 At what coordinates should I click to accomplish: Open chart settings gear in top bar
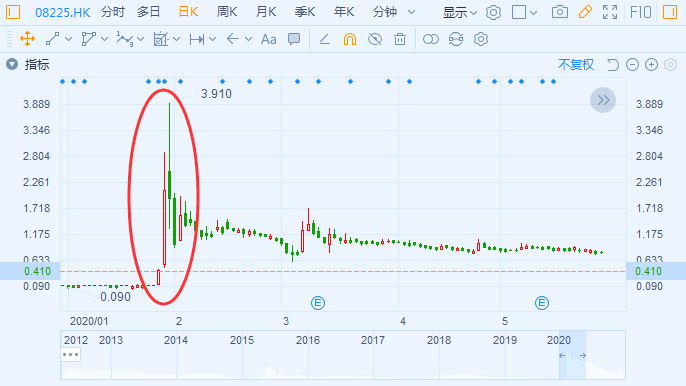pyautogui.click(x=493, y=12)
